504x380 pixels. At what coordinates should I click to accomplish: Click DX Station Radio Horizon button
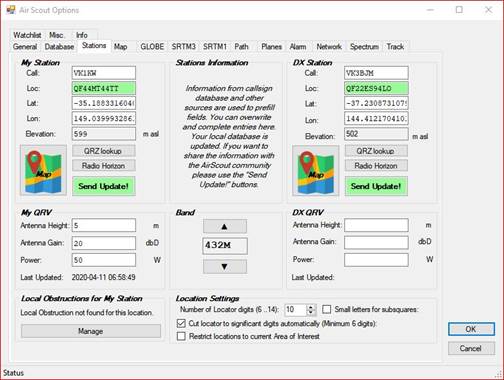tap(376, 166)
